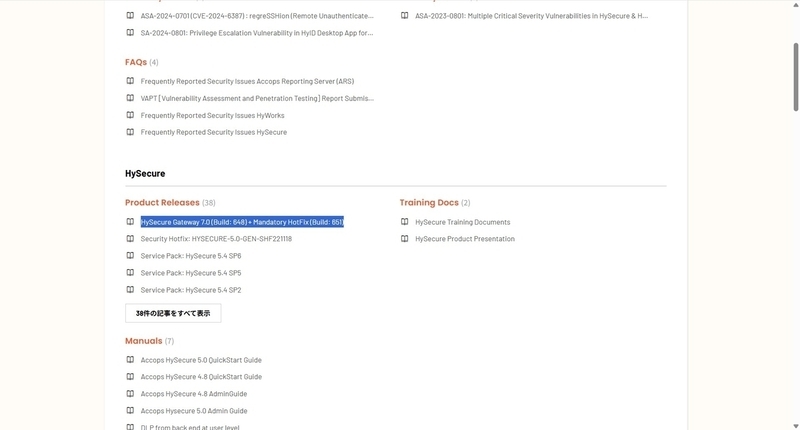Click book icon beside Service Pack HySecure 5.4 SP6
Screen dimensions: 800x430
(130, 256)
